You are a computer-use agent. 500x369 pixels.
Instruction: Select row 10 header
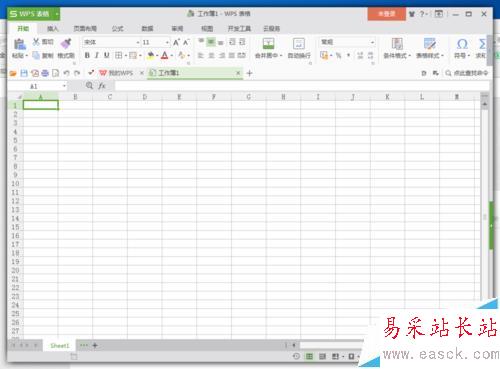15,183
